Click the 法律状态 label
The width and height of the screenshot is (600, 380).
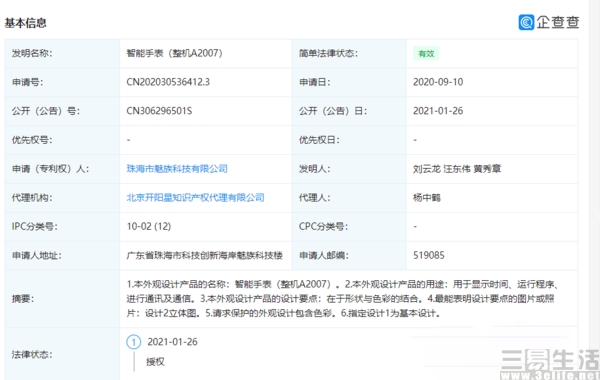point(32,355)
